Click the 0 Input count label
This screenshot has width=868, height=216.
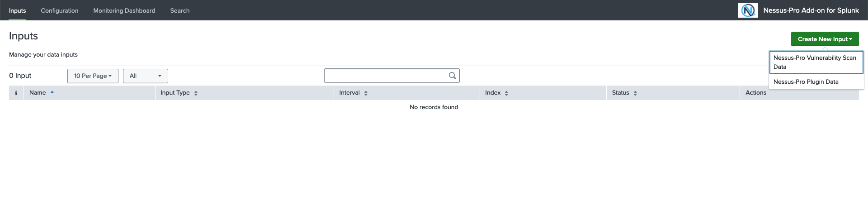20,76
